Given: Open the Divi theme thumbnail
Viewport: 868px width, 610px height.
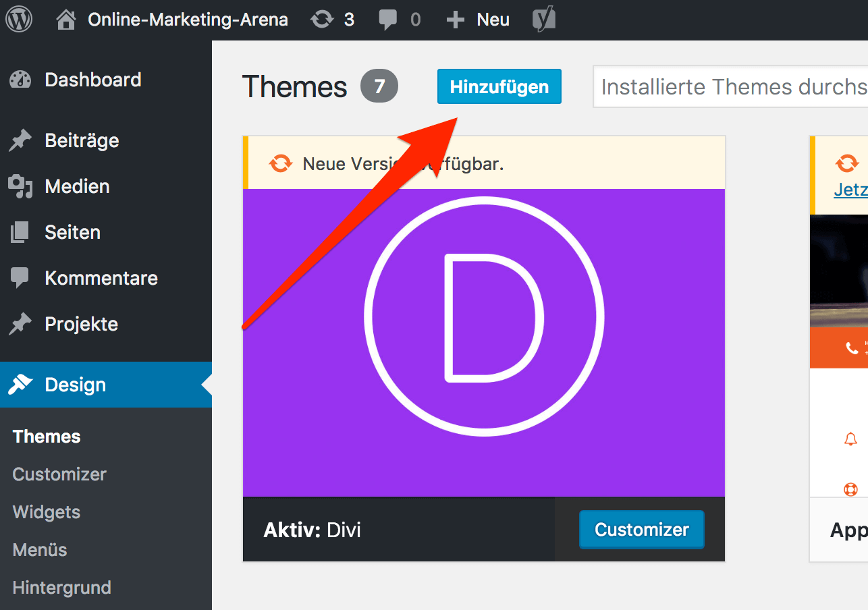Looking at the screenshot, I should pos(484,343).
